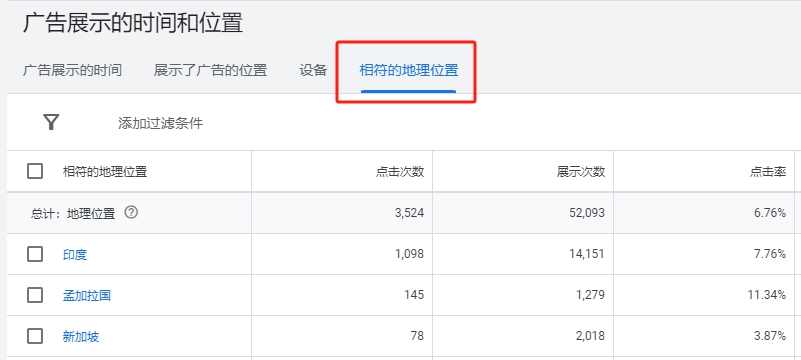This screenshot has width=801, height=360.
Task: Click help icon beside 总计：地理位置
Action: 131,212
